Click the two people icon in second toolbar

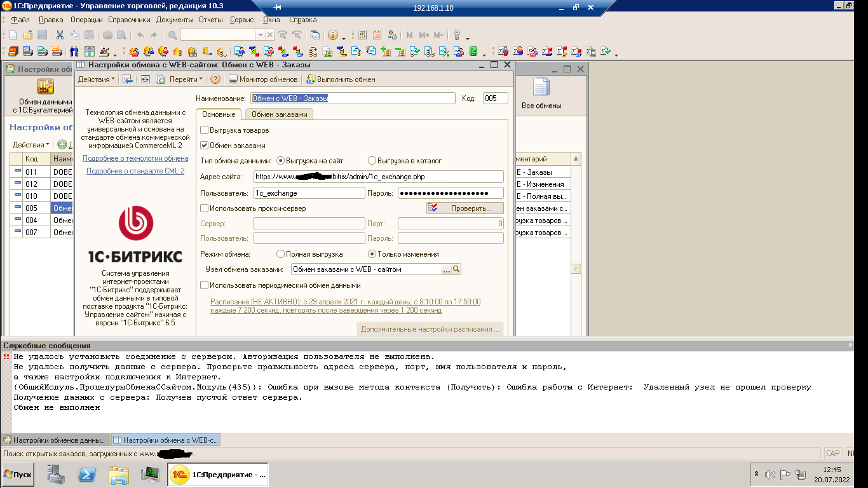point(74,51)
